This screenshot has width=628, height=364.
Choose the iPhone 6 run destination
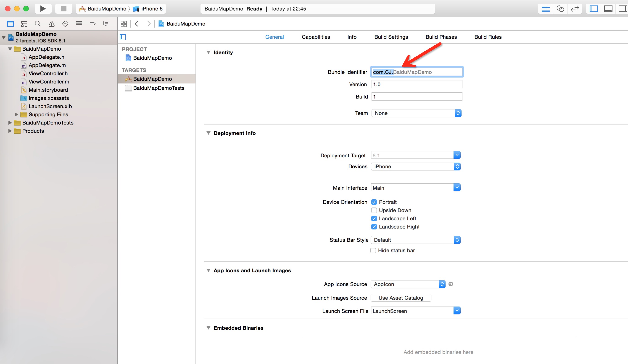coord(148,9)
